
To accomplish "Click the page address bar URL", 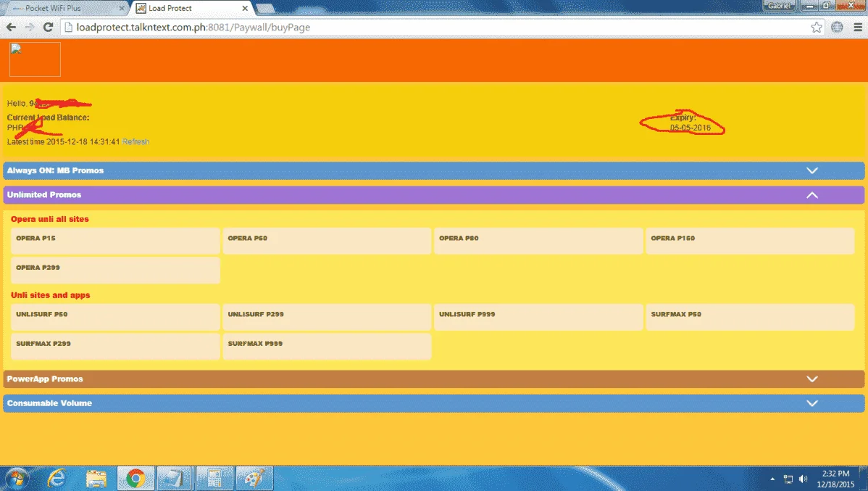I will (193, 27).
